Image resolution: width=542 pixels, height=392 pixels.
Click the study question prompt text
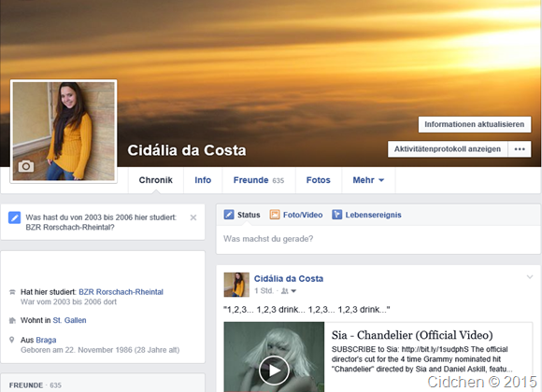pos(101,222)
